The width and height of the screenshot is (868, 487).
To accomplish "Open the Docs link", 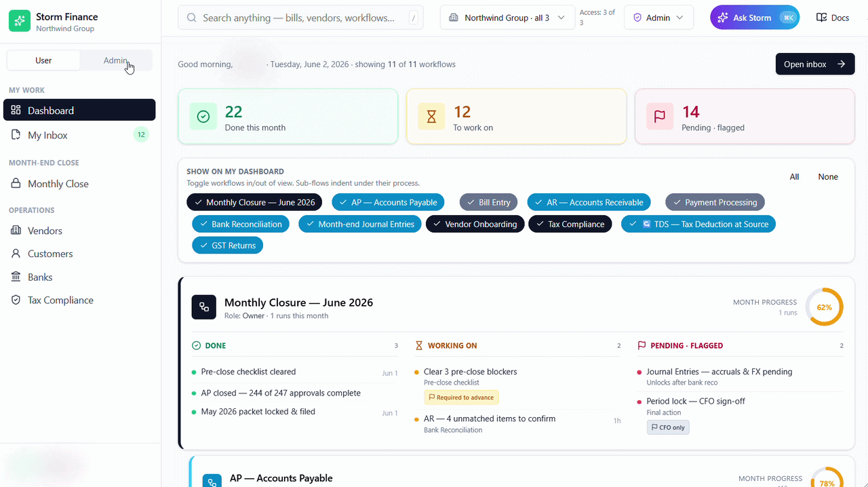I will pos(833,18).
